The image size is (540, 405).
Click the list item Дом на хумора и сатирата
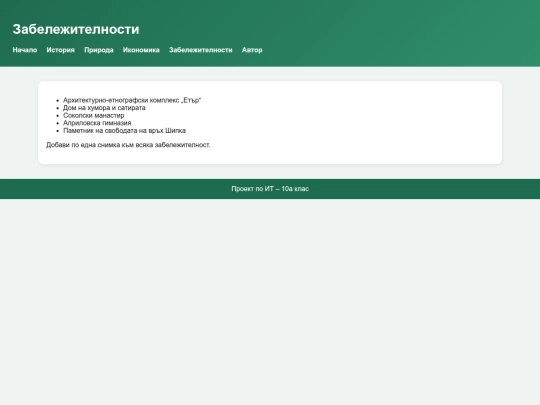click(104, 108)
